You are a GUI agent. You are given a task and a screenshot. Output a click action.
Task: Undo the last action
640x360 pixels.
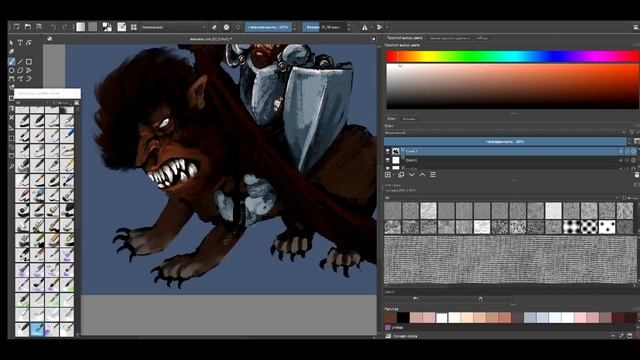53,27
